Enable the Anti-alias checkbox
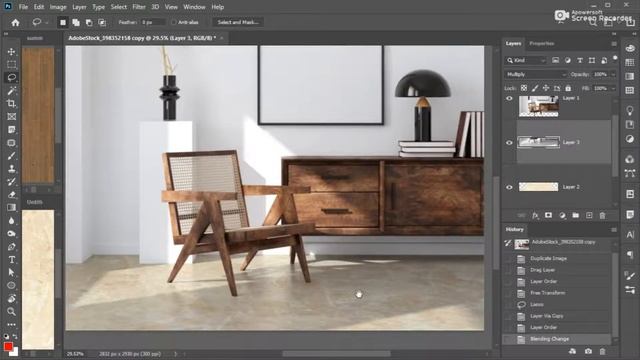640x360 pixels. pyautogui.click(x=174, y=22)
